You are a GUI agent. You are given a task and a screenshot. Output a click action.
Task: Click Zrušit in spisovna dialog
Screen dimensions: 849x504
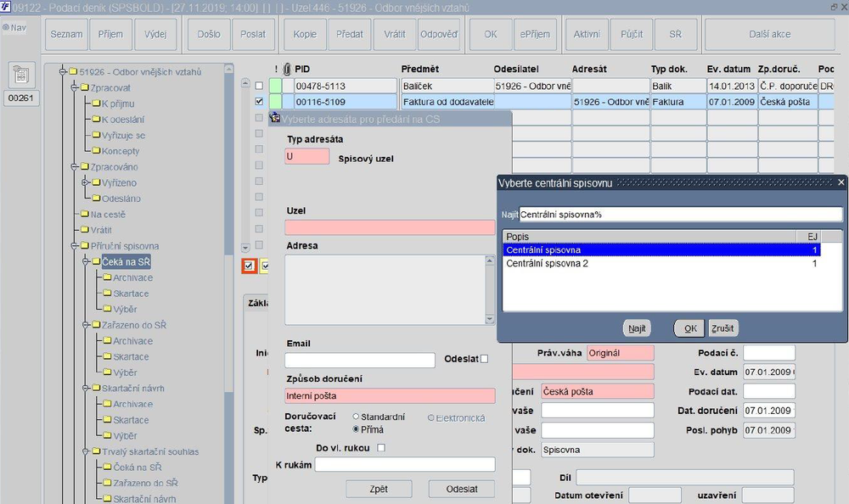click(722, 328)
